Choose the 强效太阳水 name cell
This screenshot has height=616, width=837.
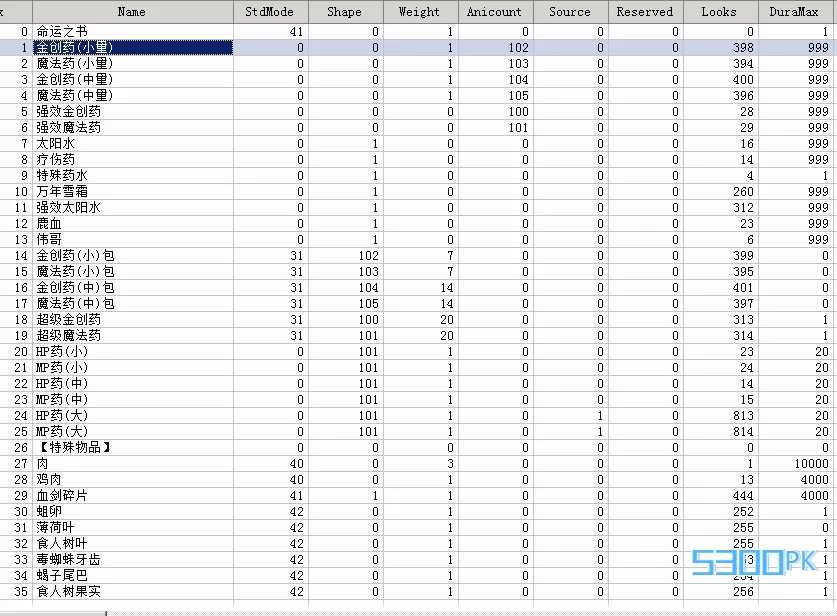[133, 208]
